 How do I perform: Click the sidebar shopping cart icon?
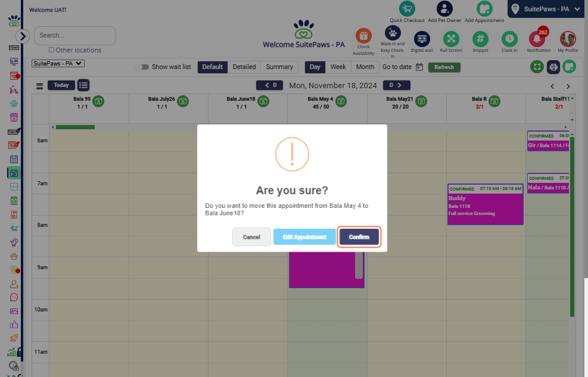[x=14, y=228]
